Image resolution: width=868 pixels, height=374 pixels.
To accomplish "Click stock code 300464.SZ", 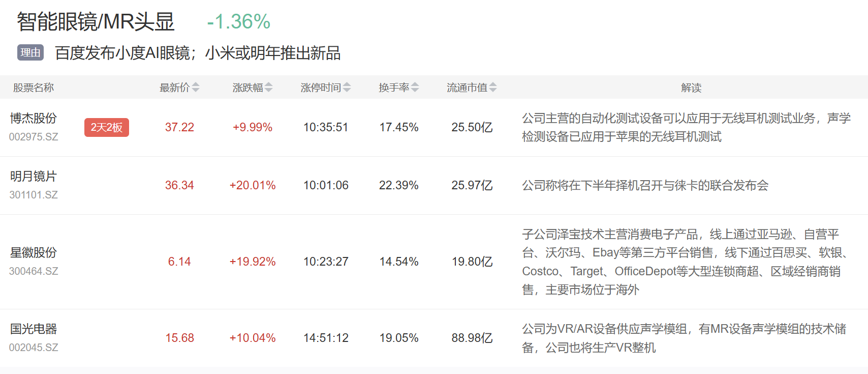I will pos(34,271).
